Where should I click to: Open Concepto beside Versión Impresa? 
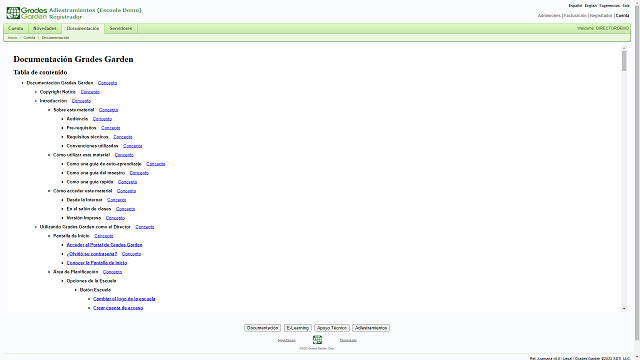(x=116, y=218)
